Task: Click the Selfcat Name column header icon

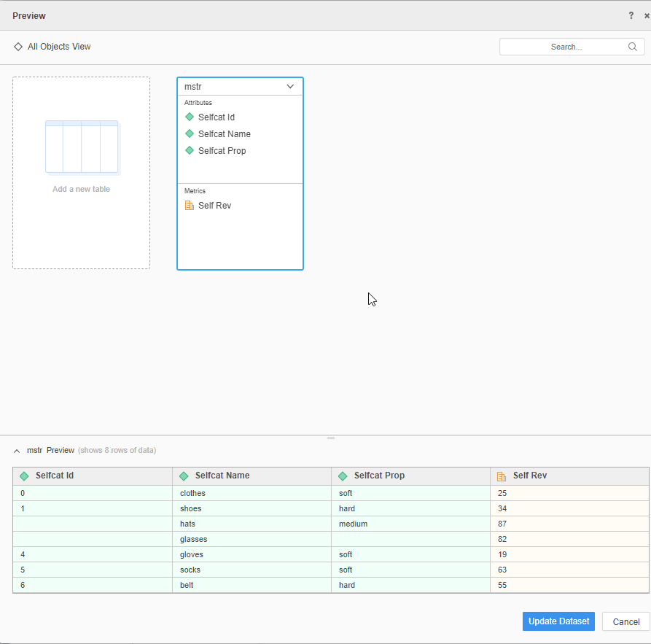Action: click(184, 476)
